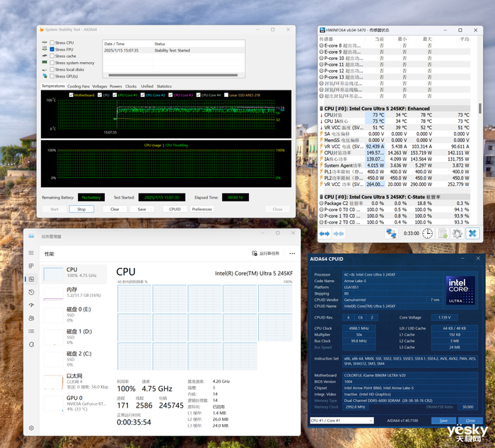Click AIDA64 flame icon in stability test title

41,30
